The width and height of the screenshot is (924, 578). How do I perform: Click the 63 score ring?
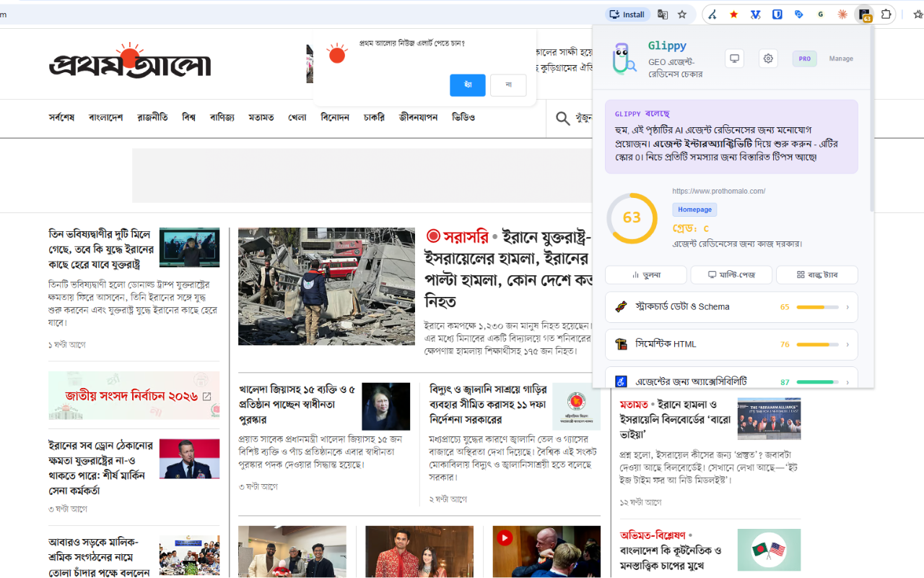632,218
